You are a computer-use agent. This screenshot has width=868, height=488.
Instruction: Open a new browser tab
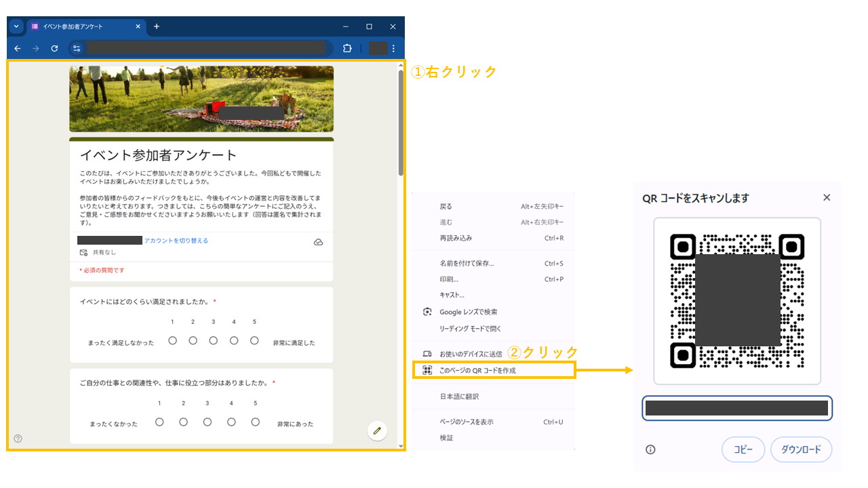(157, 26)
